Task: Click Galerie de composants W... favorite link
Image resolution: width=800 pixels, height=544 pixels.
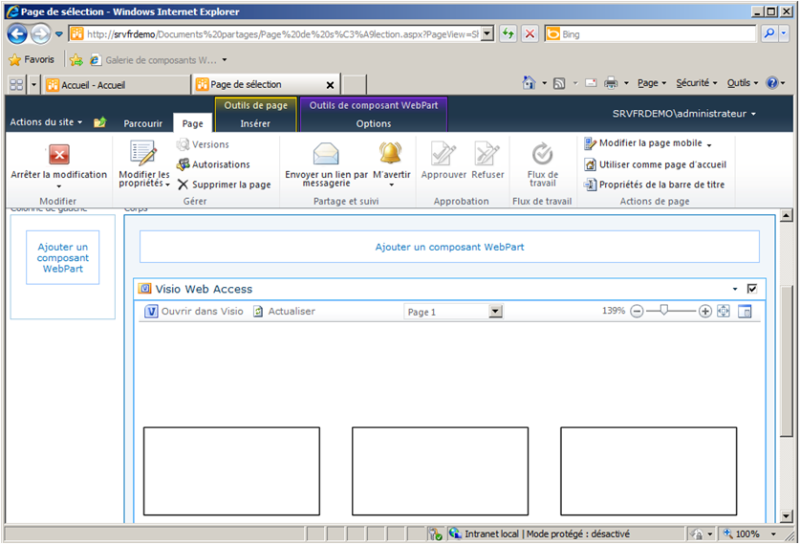Action: point(158,60)
